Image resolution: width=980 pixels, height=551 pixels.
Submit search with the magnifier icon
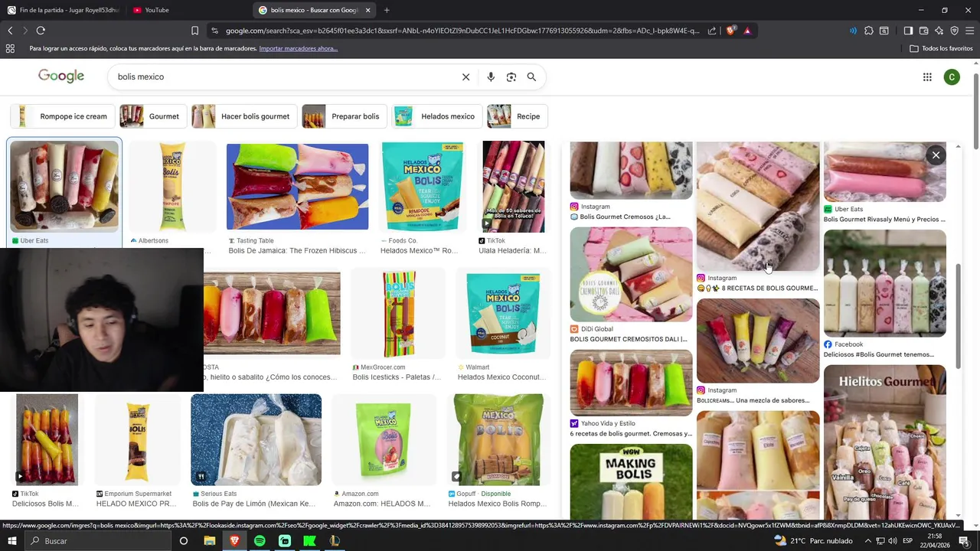(x=531, y=77)
